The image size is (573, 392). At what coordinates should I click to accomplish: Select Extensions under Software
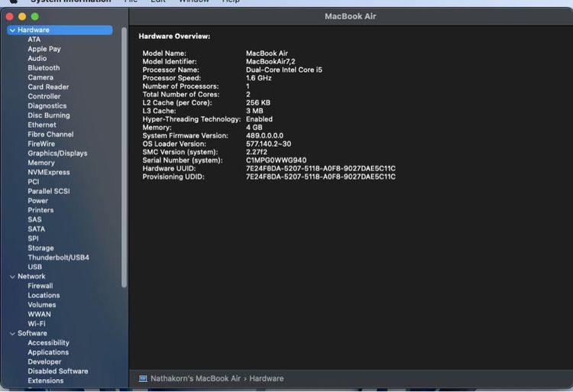46,381
